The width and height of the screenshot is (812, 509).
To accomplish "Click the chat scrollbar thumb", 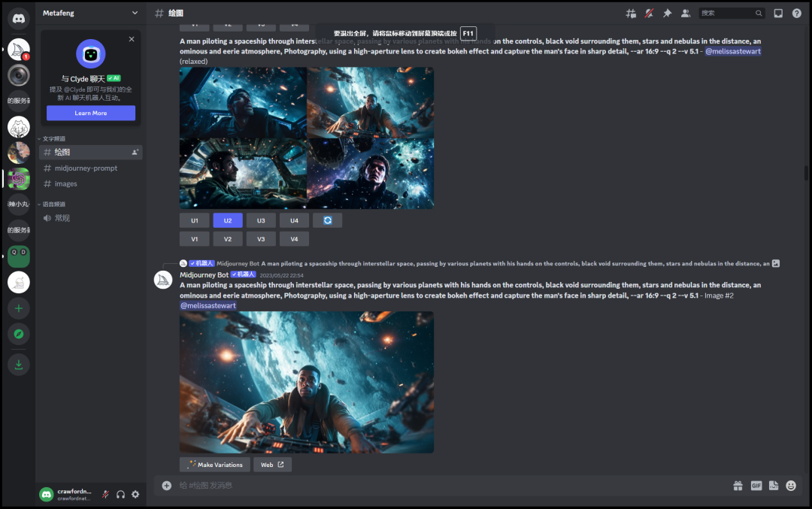I will click(x=806, y=173).
